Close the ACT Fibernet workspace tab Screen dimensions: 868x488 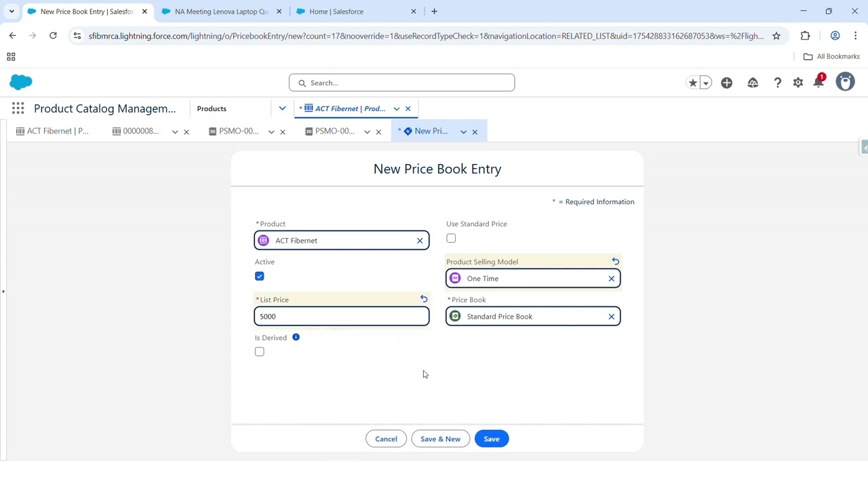pos(408,108)
